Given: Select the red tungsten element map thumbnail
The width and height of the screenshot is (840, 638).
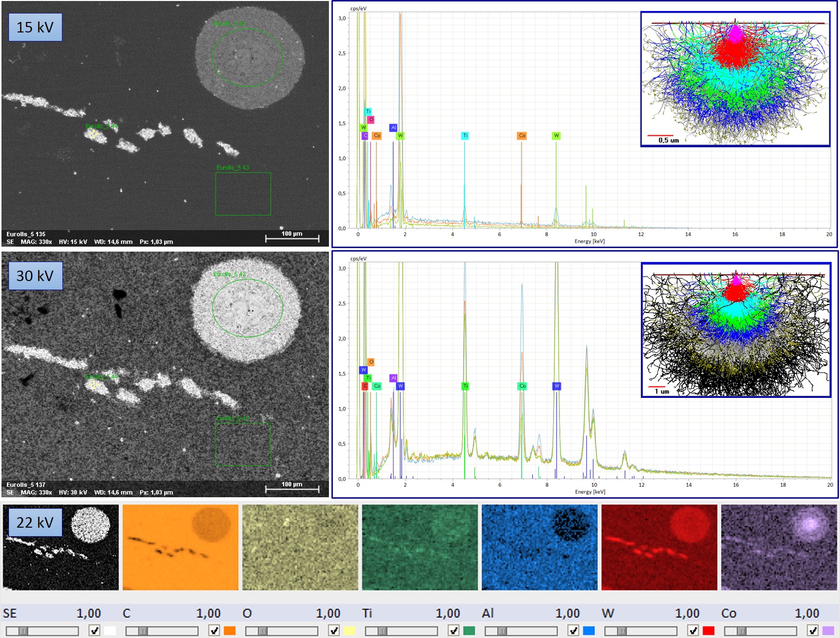Looking at the screenshot, I should click(x=659, y=547).
